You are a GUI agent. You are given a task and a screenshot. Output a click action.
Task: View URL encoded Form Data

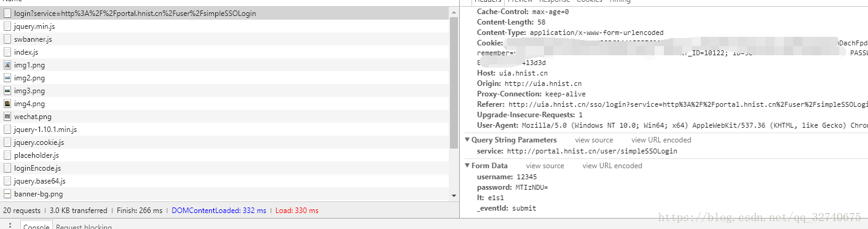pos(612,166)
